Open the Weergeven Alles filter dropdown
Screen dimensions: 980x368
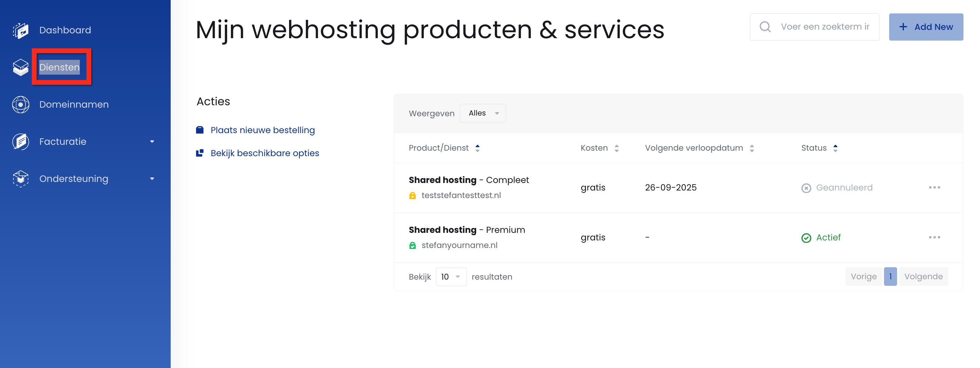[x=482, y=113]
